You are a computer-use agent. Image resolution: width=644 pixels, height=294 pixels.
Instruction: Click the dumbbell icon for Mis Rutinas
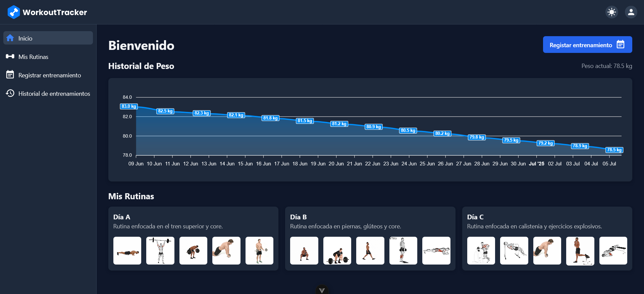(x=10, y=56)
